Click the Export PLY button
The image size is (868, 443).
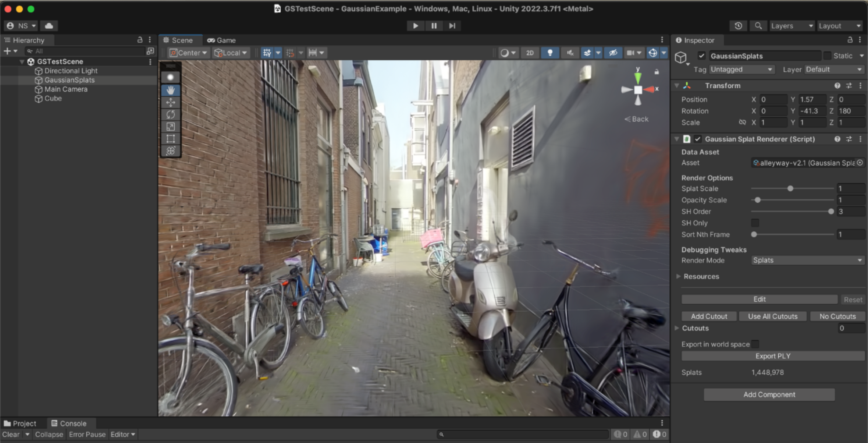pos(772,356)
